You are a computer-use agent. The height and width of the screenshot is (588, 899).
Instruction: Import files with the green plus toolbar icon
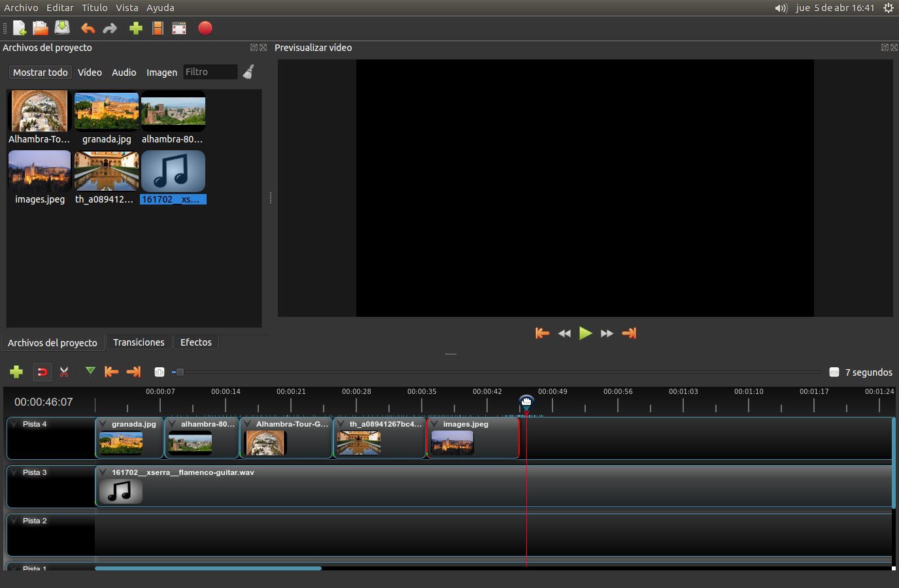pyautogui.click(x=136, y=28)
